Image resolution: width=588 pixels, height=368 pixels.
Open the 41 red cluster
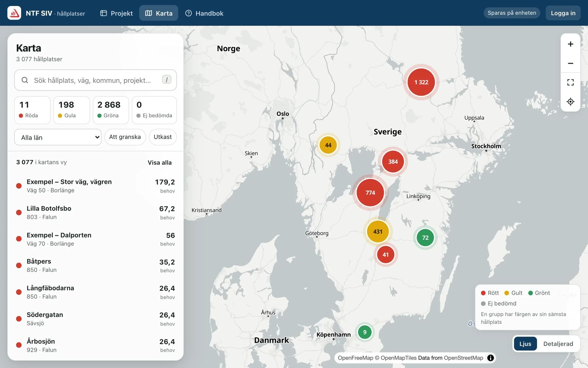[x=385, y=254]
